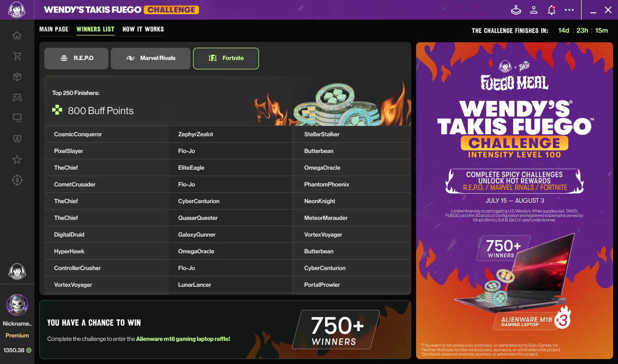Switch to the Winners List tab
Image resolution: width=618 pixels, height=364 pixels.
click(x=95, y=29)
